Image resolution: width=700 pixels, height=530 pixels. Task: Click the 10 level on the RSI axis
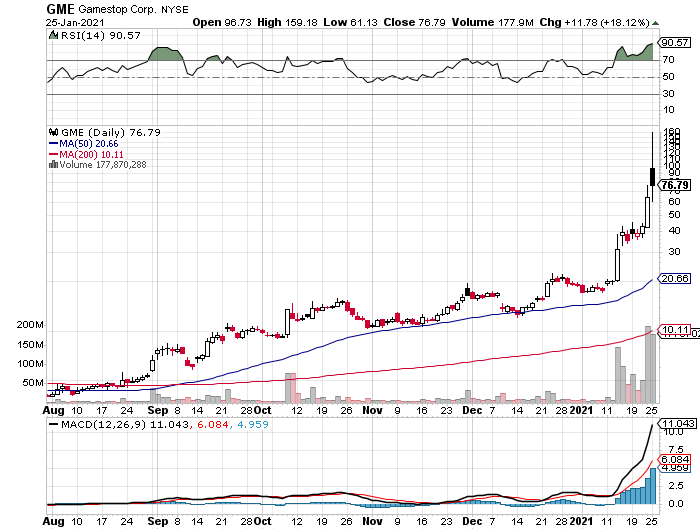[668, 110]
